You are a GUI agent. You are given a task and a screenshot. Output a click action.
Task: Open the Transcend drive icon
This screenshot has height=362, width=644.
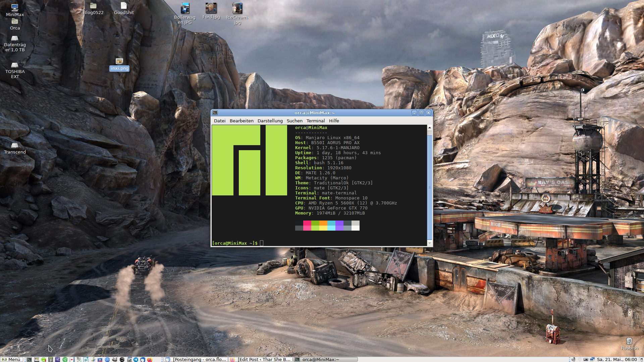coord(15,148)
